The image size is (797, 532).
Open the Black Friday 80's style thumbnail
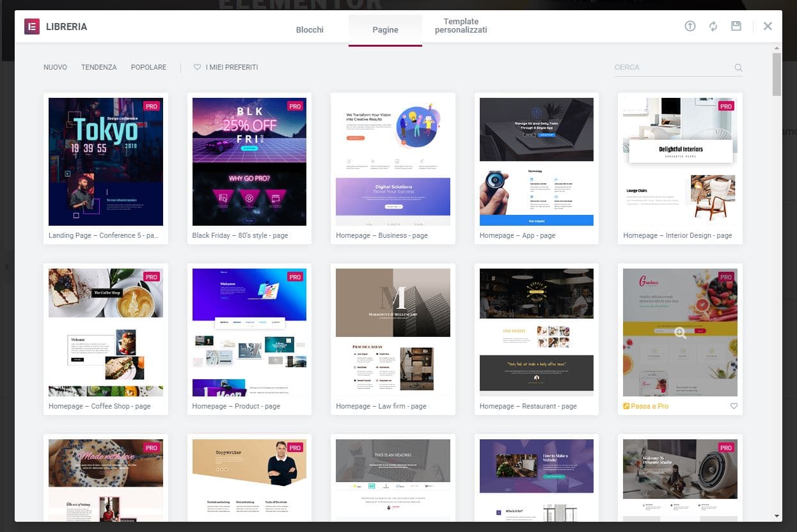tap(249, 162)
